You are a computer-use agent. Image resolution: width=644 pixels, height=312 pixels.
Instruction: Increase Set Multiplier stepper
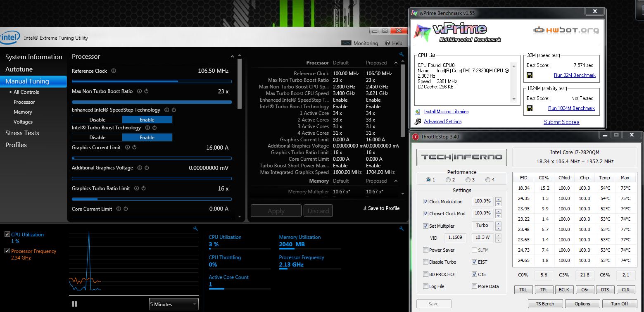pyautogui.click(x=499, y=224)
